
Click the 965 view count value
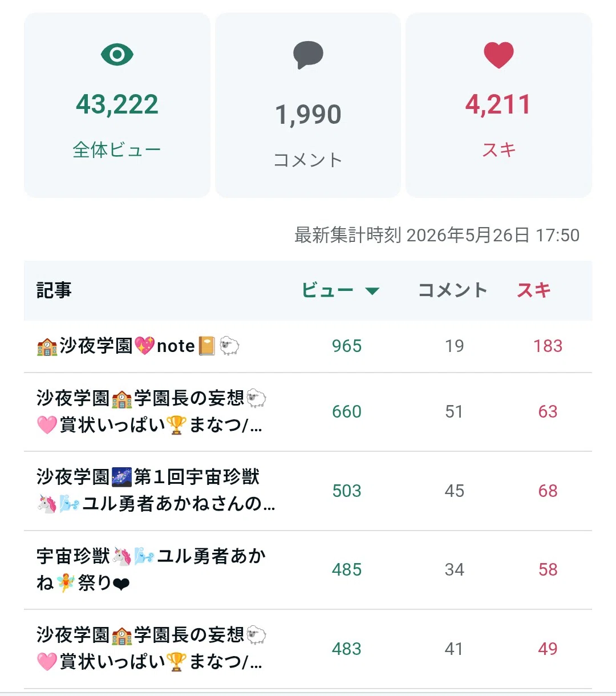[x=347, y=346]
